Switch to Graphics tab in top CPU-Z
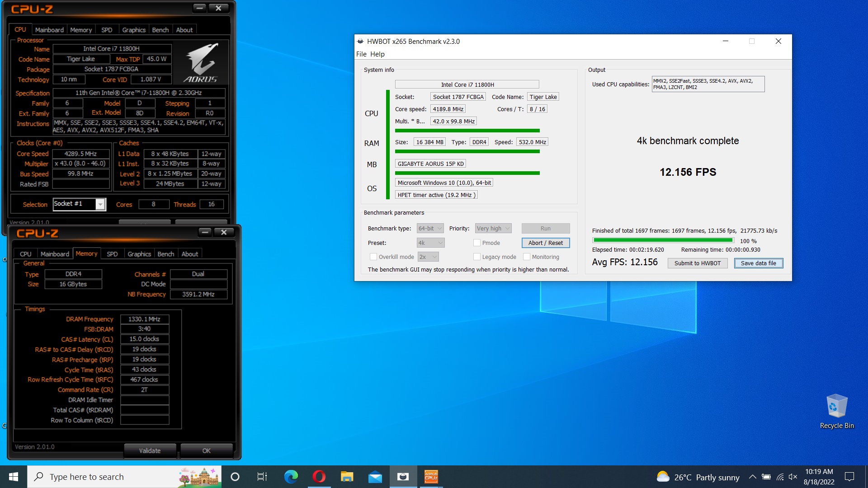Image resolution: width=868 pixels, height=488 pixels. click(134, 30)
